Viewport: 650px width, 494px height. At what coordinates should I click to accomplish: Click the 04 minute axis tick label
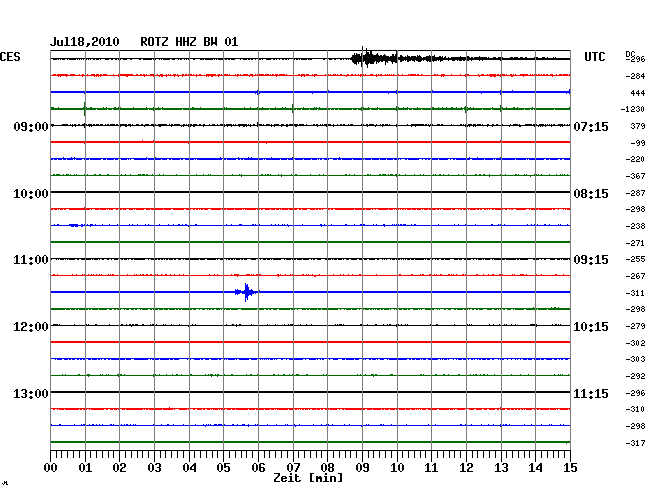click(x=189, y=468)
